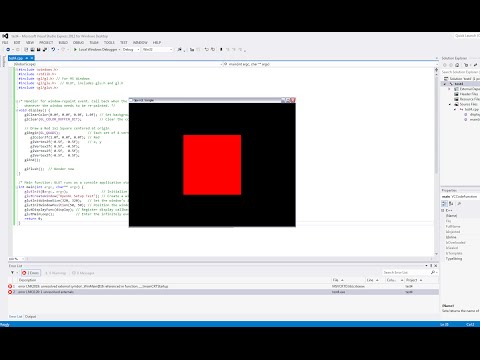Viewport: 480px width, 360px height.
Task: Open the Local Windows Debugger dropdown arrow
Action: point(119,49)
